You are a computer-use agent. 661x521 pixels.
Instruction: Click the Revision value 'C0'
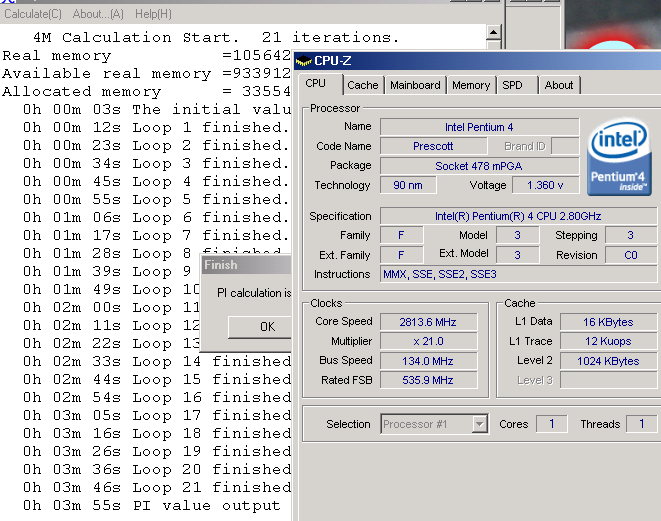[631, 255]
